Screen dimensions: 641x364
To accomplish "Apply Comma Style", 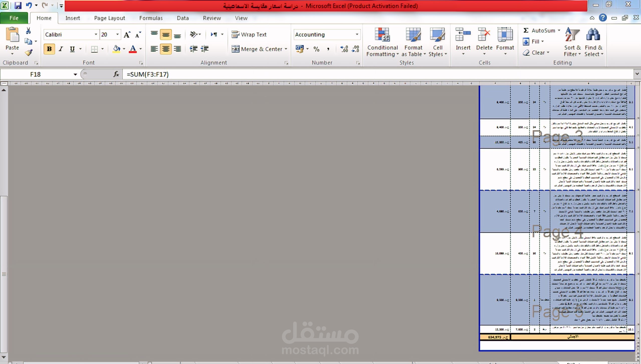I will tap(328, 49).
